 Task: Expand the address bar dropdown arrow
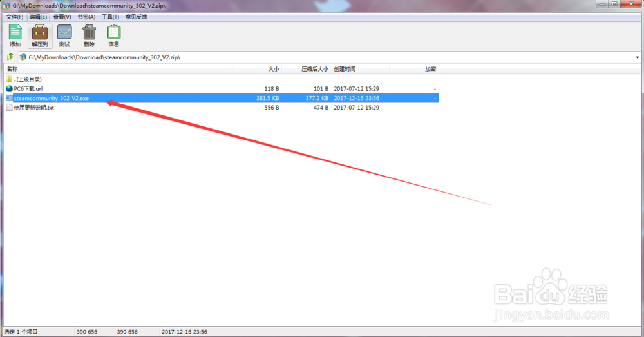tap(638, 57)
